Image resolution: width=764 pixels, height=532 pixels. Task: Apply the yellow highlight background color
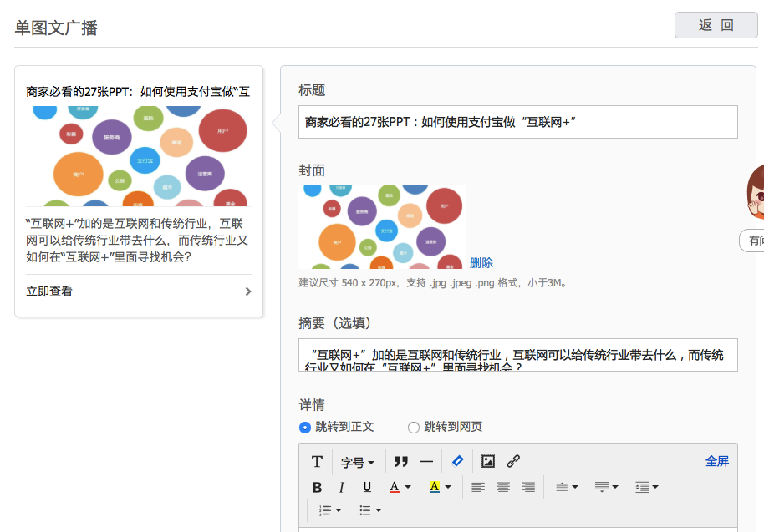coord(435,487)
